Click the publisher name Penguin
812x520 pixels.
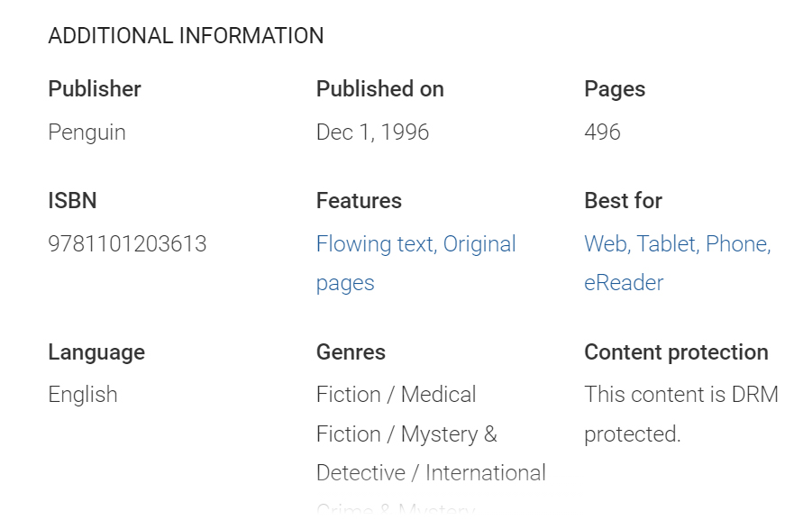87,132
